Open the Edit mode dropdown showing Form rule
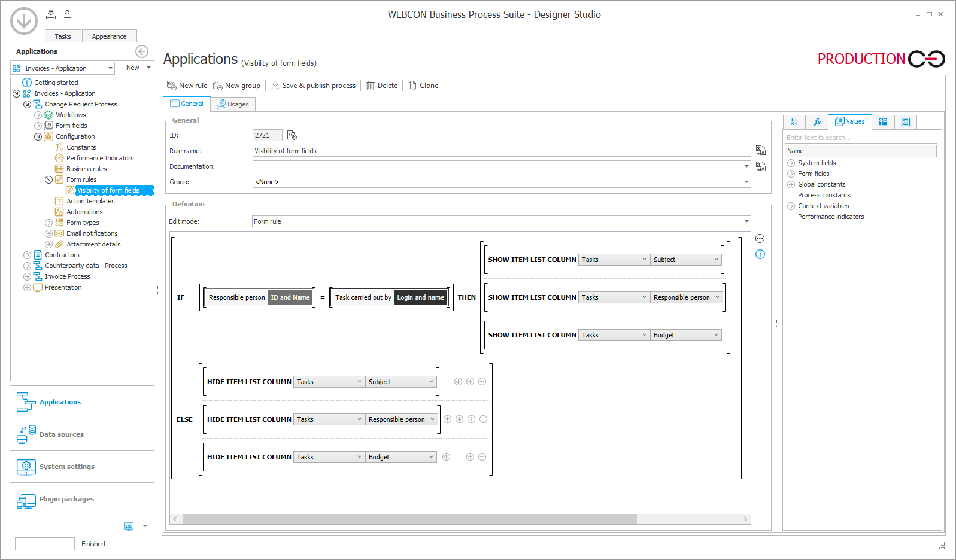 coord(502,221)
